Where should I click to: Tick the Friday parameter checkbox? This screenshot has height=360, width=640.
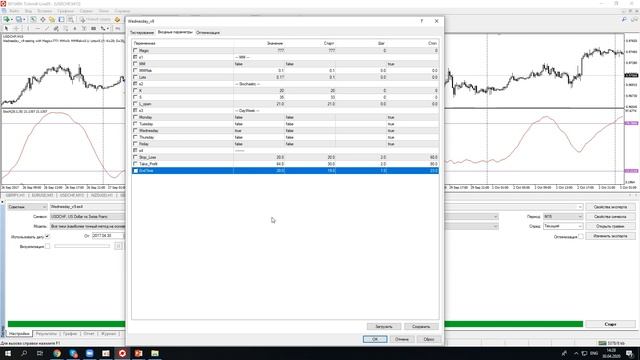pyautogui.click(x=135, y=144)
